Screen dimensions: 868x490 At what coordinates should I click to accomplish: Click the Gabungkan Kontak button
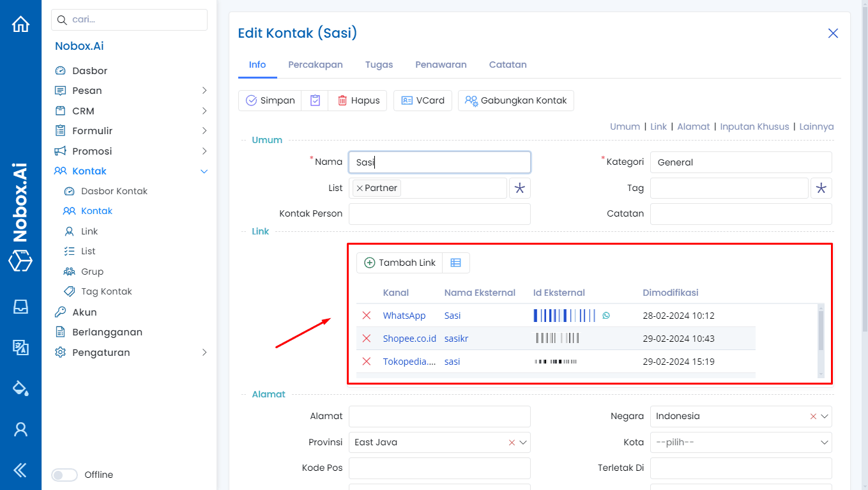515,100
